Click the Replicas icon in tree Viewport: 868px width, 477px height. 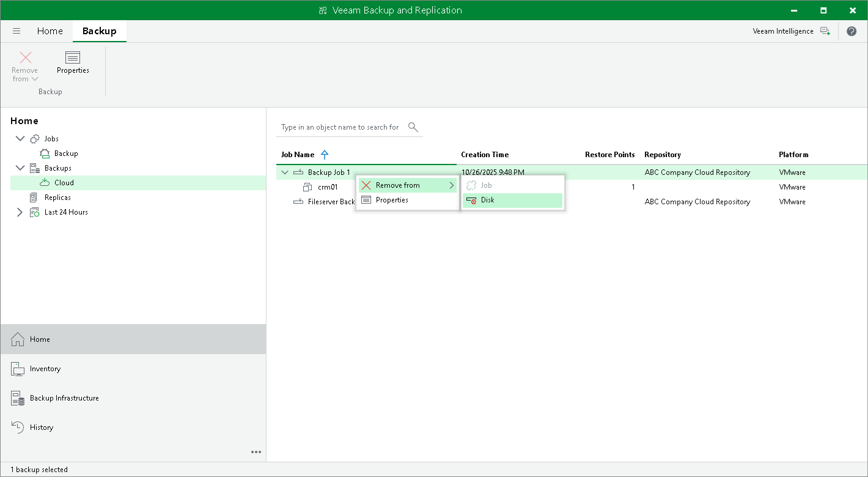(x=34, y=198)
